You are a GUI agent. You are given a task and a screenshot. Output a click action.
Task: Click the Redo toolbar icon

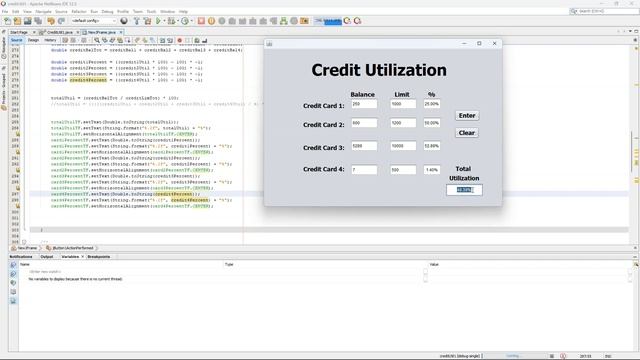(61, 21)
